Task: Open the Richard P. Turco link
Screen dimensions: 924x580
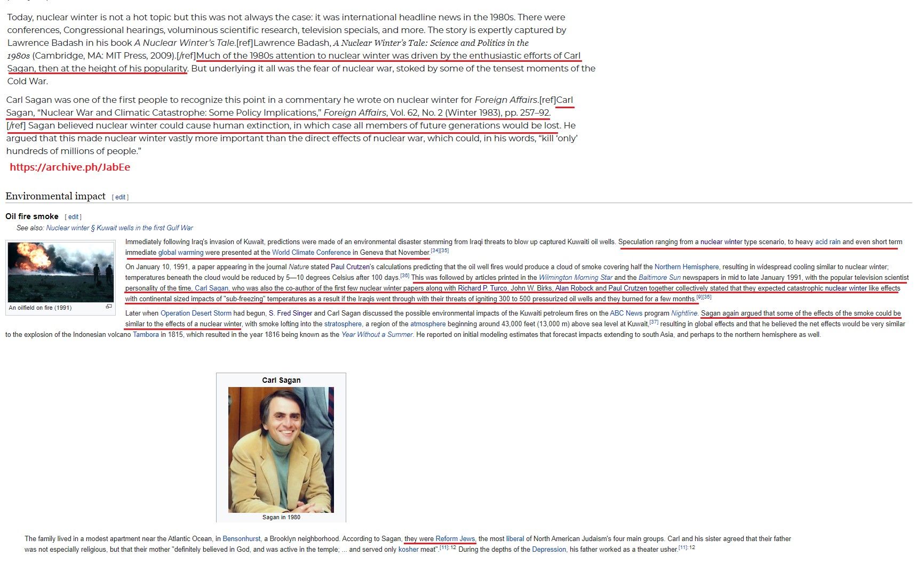Action: (482, 288)
